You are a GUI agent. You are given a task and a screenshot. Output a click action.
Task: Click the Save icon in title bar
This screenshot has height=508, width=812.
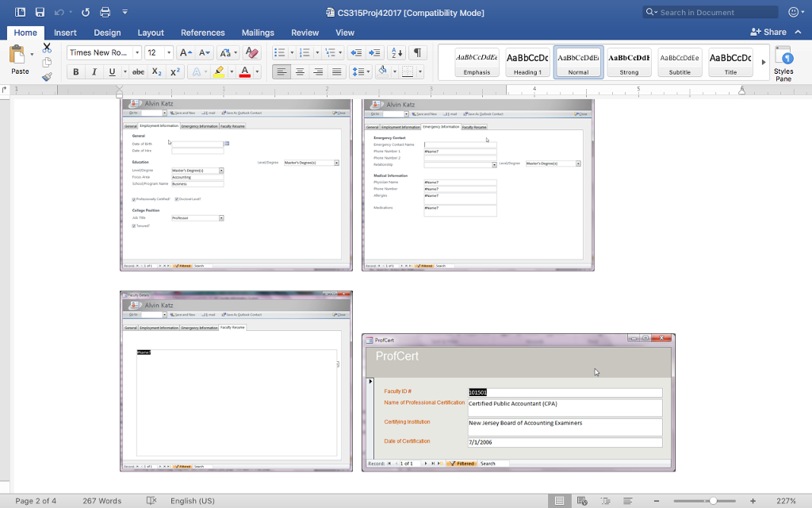[x=40, y=12]
